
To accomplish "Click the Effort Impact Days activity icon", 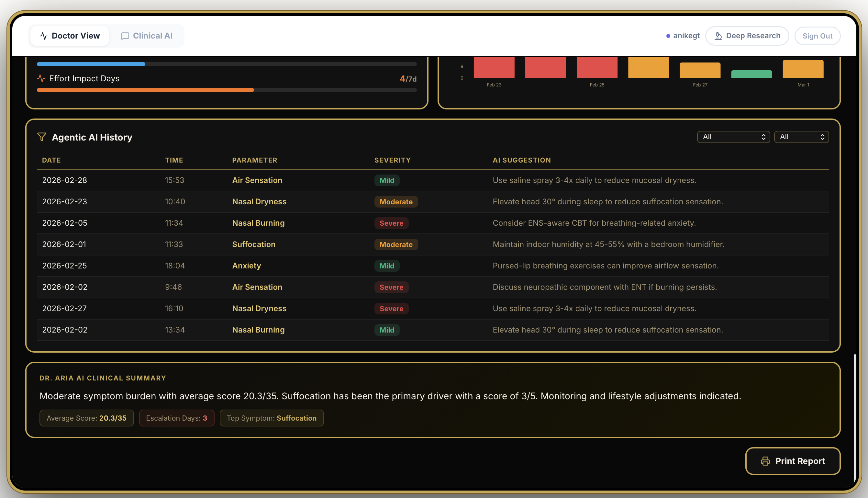I will 41,79.
